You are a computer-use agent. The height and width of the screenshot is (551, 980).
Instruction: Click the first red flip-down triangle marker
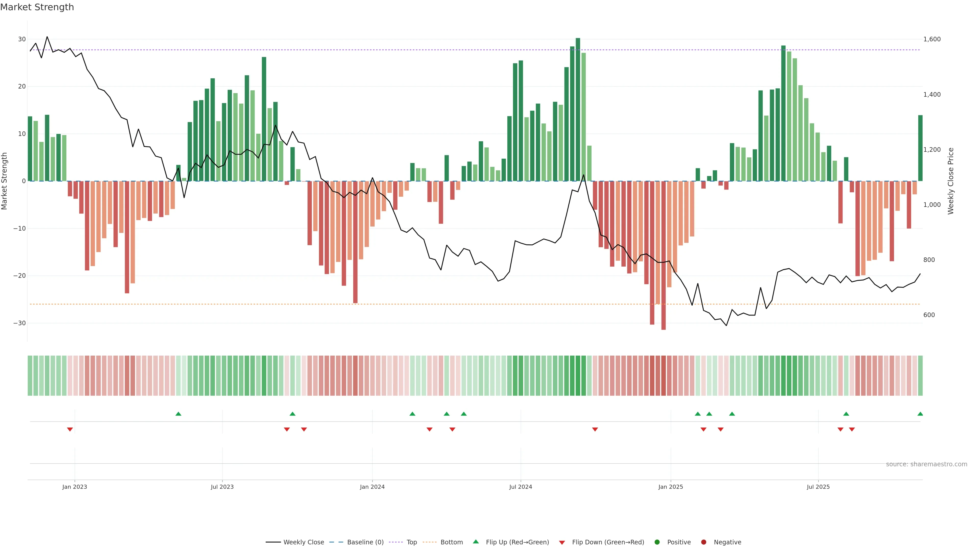pyautogui.click(x=70, y=429)
